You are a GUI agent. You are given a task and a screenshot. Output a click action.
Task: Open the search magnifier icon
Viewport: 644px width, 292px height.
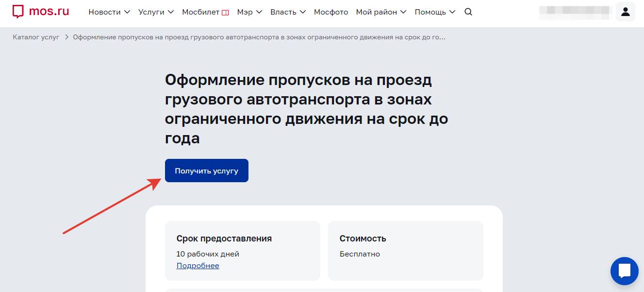(x=468, y=12)
